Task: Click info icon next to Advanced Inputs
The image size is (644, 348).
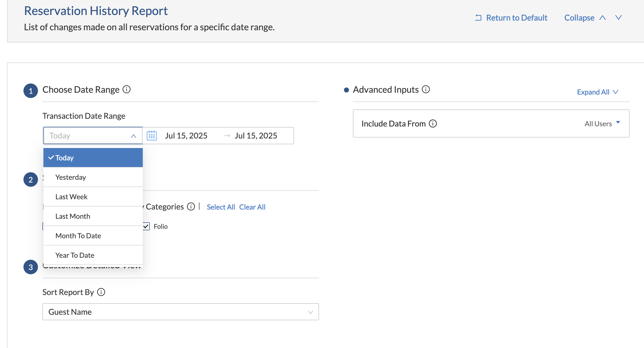Action: (426, 89)
